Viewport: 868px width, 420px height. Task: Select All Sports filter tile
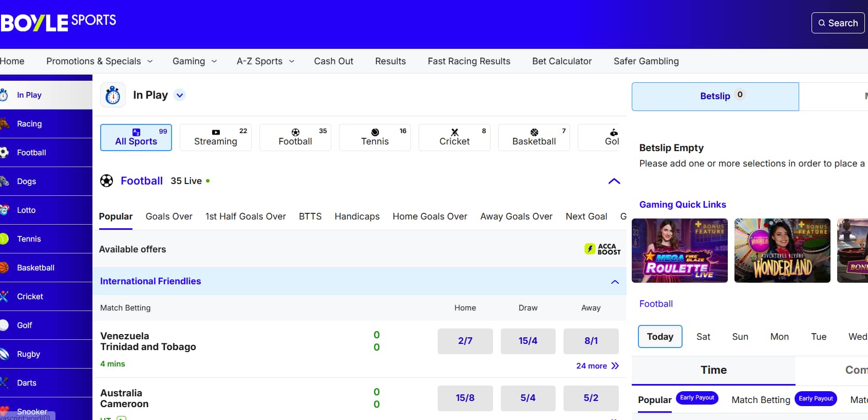136,137
